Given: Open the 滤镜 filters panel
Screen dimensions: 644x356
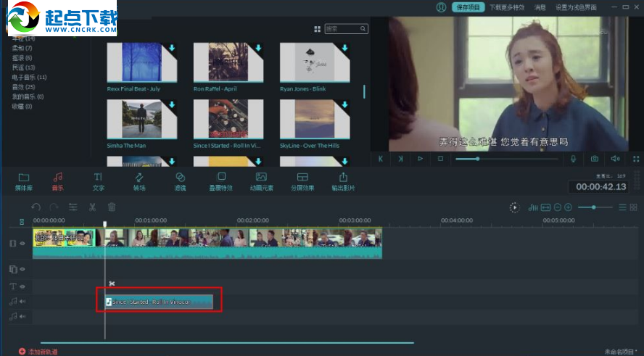Looking at the screenshot, I should coord(180,181).
